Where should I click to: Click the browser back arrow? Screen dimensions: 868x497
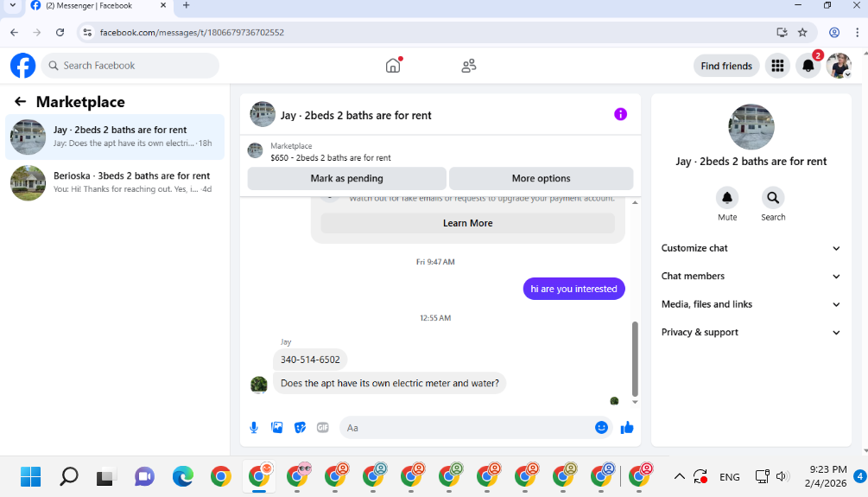15,32
